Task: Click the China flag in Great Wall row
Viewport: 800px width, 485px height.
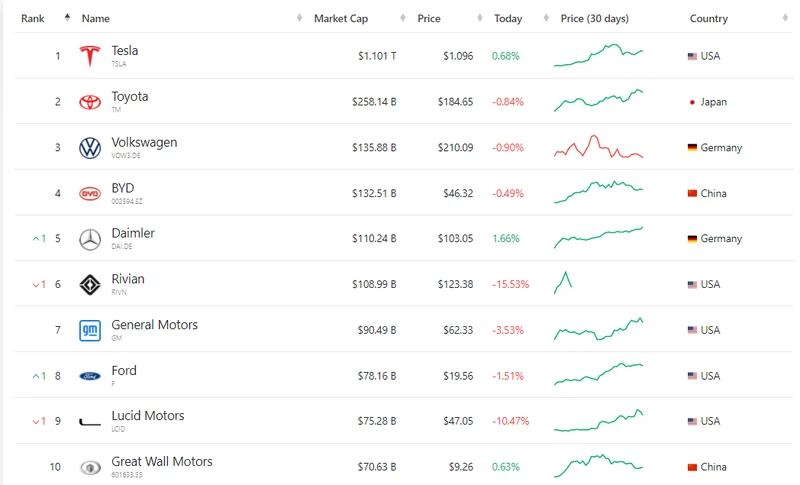Action: point(692,467)
